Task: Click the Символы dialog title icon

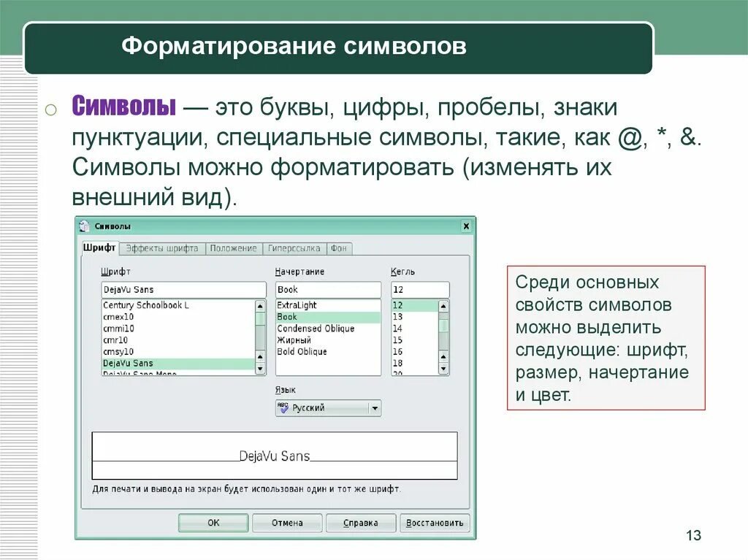Action: click(x=85, y=226)
